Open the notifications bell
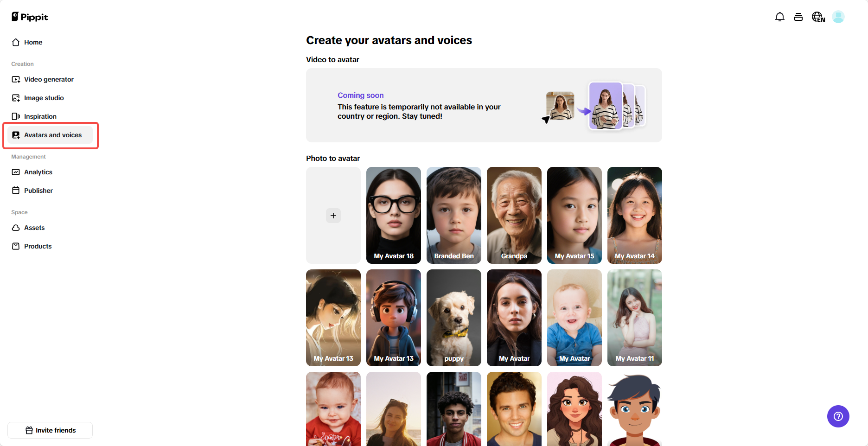The width and height of the screenshot is (868, 446). (x=780, y=17)
